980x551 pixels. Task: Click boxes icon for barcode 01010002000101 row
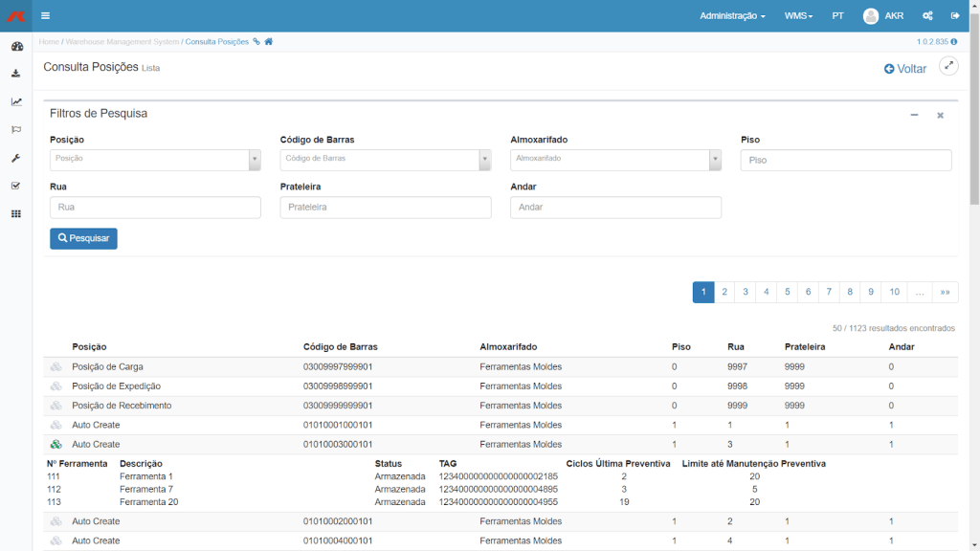(x=56, y=521)
